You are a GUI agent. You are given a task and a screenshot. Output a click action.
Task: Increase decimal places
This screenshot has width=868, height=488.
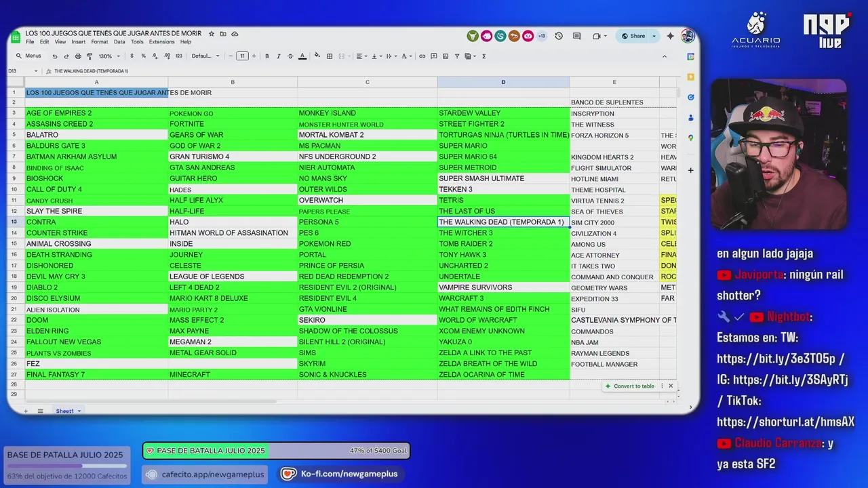click(x=167, y=56)
